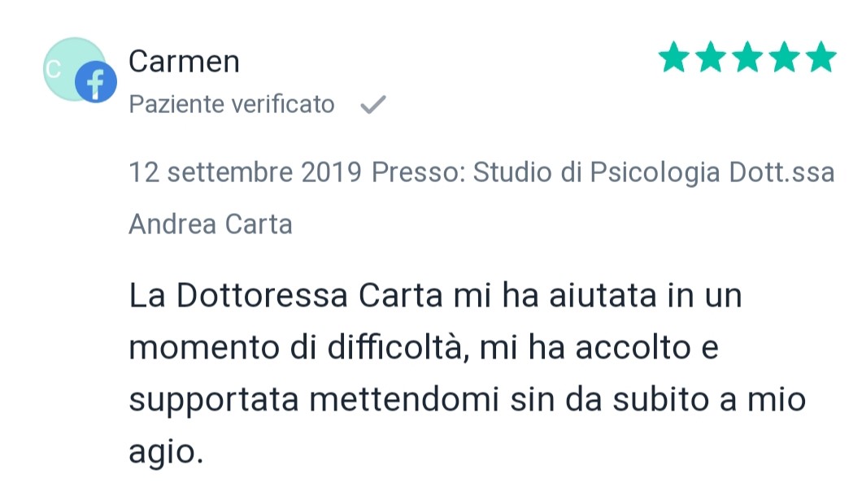Click the word Presso: in review header
862x504 pixels.
click(x=419, y=172)
